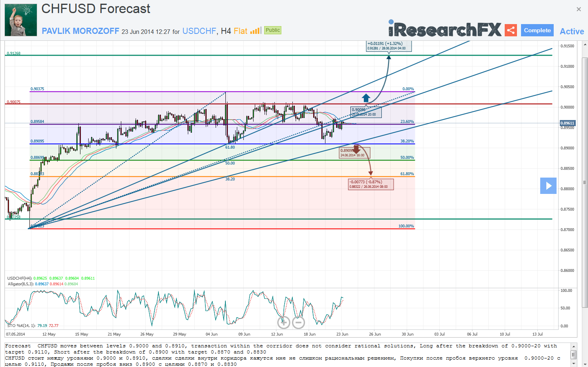Click the 100.00% Fibonacci label

tap(406, 226)
